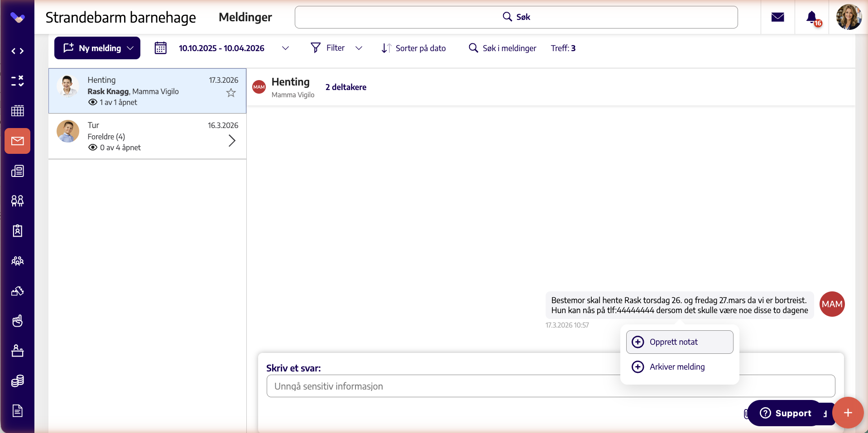Open the coins stack icon in sidebar
Screen dimensions: 868x433
(x=18, y=381)
